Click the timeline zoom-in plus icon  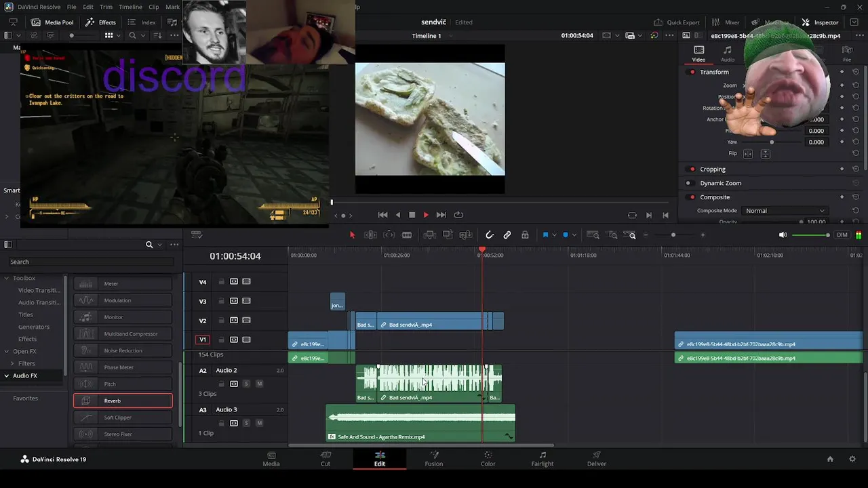pos(703,235)
